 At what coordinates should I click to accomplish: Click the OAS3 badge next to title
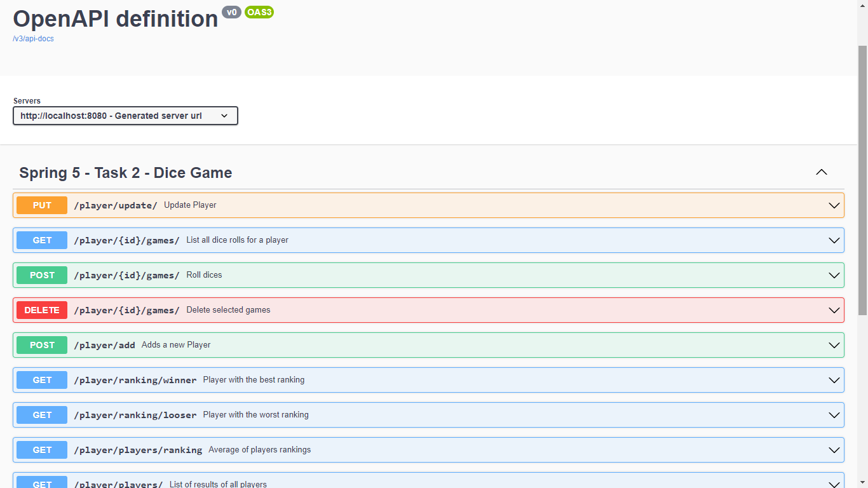click(259, 12)
